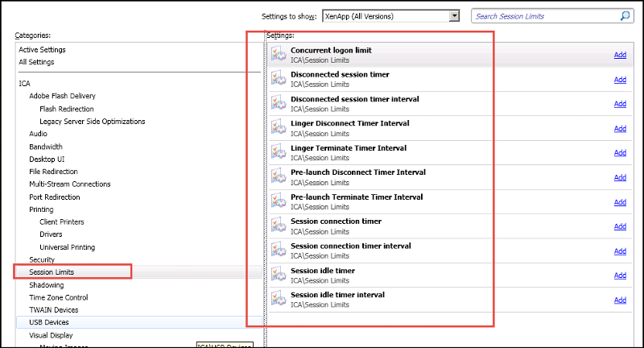
Task: Click the Disconnected session timer interval title
Action: 355,99
